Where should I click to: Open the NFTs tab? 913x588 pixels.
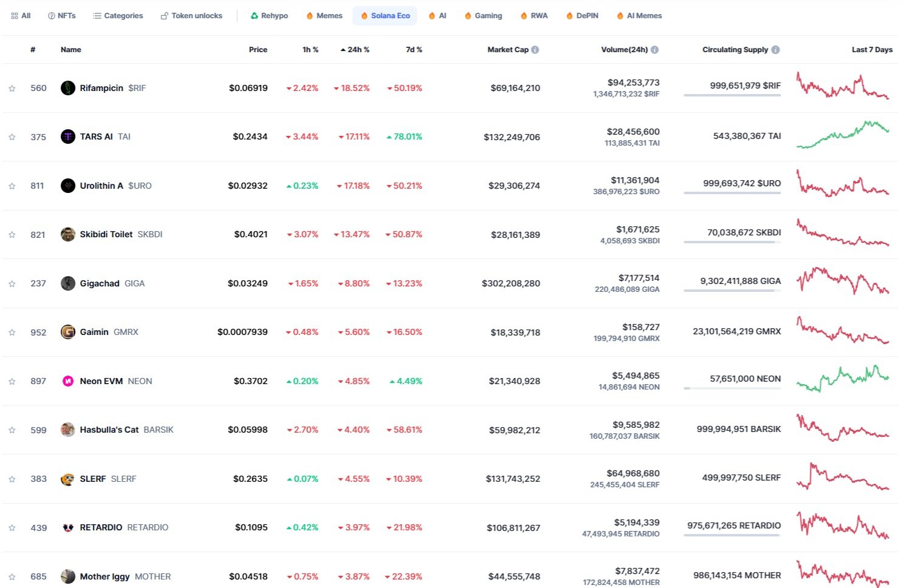tap(61, 16)
